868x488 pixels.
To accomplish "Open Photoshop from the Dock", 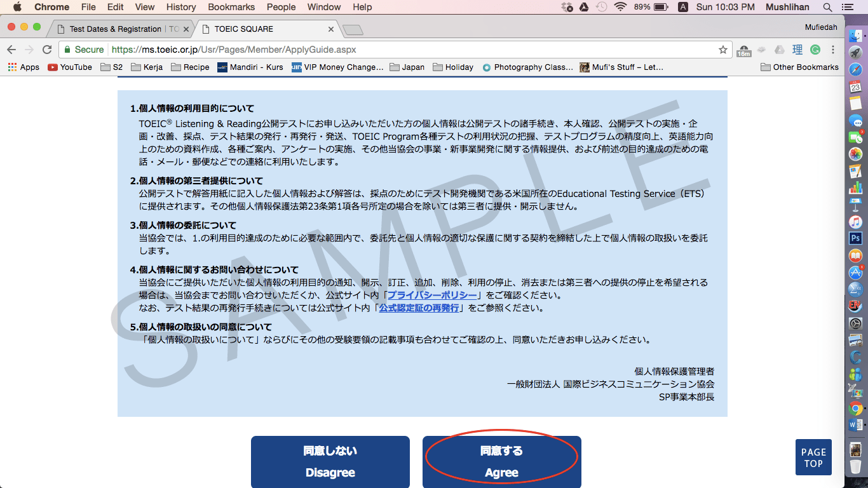I will (855, 238).
